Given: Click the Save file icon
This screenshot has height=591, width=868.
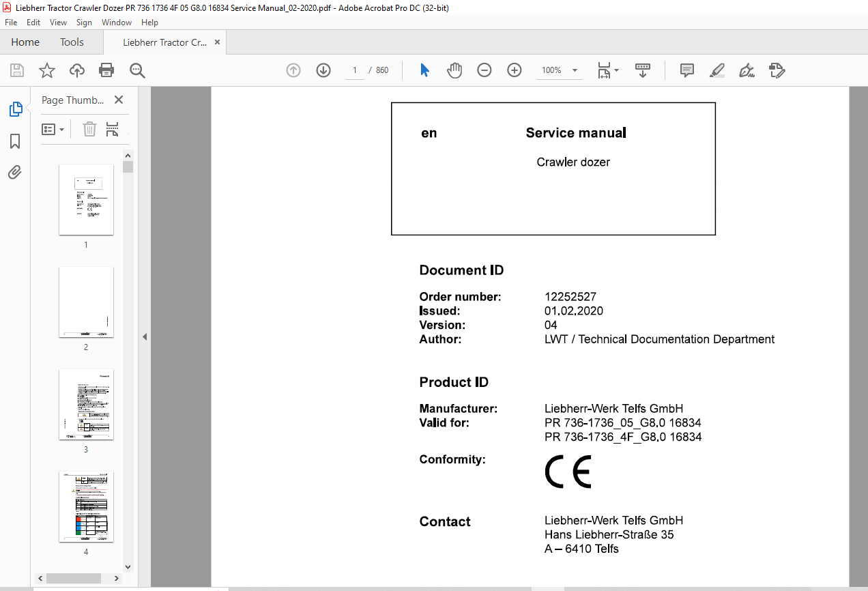Looking at the screenshot, I should pyautogui.click(x=17, y=70).
